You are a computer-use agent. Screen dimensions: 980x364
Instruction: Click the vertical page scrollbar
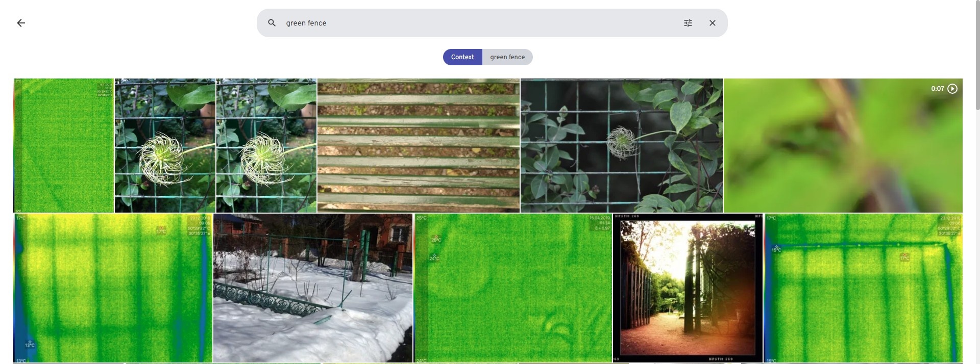pyautogui.click(x=977, y=56)
